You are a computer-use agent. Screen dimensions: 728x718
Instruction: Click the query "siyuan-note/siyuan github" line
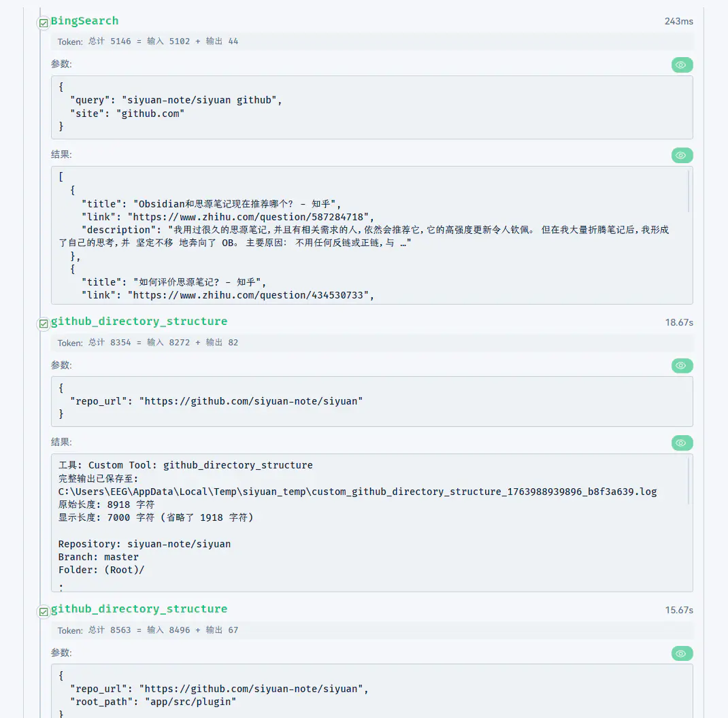(176, 100)
